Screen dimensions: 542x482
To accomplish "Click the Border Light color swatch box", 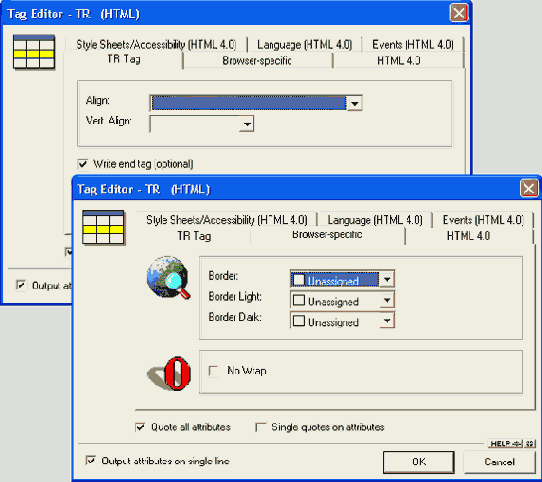I will [299, 300].
